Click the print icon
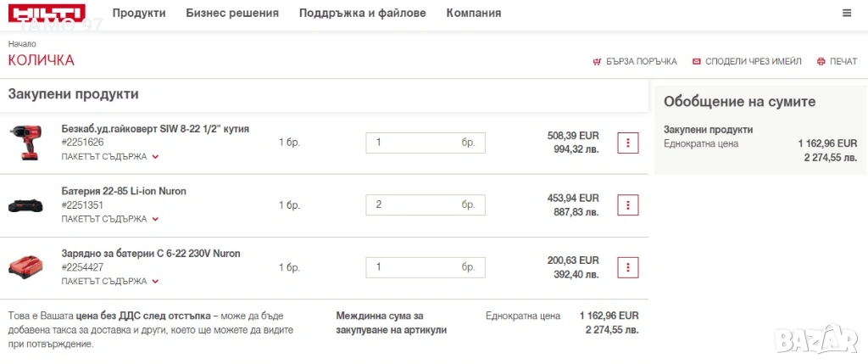 click(x=821, y=62)
